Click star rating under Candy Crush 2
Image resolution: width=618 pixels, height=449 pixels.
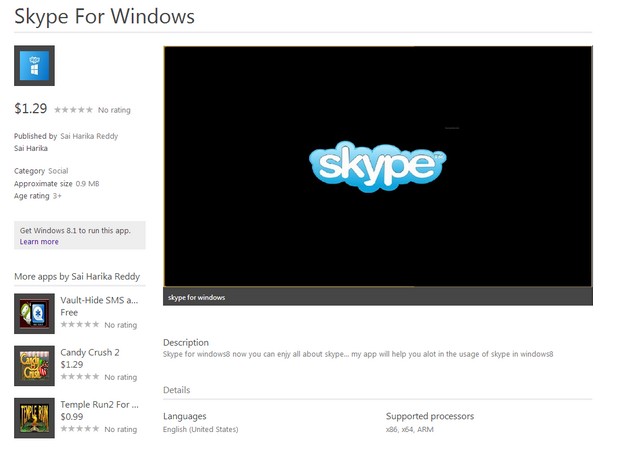(80, 376)
